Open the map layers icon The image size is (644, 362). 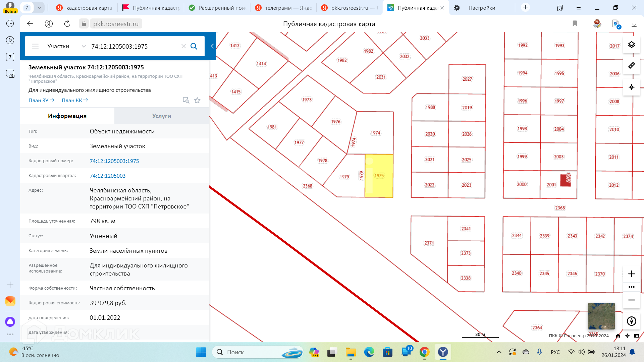(x=631, y=45)
